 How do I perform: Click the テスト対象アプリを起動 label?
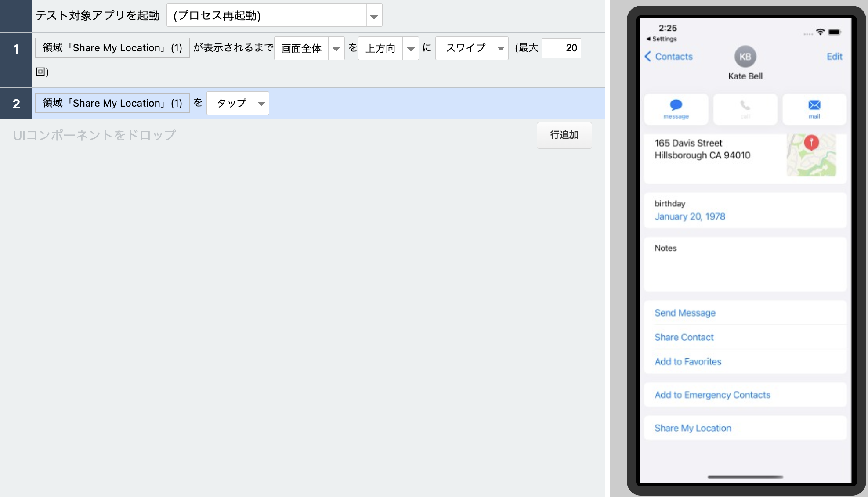[98, 16]
